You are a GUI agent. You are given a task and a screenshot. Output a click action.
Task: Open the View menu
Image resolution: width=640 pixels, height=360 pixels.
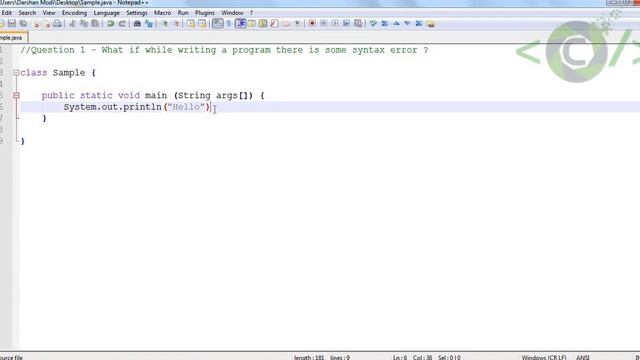coord(49,13)
